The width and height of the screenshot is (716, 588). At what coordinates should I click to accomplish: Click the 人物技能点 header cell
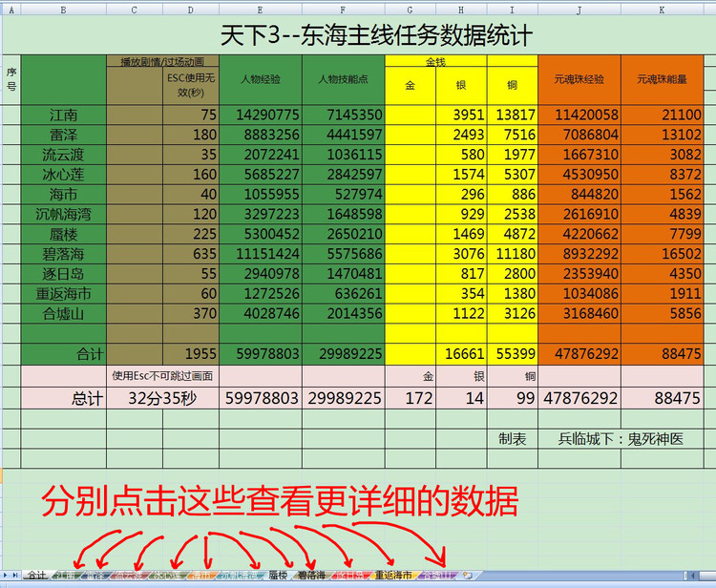[x=344, y=79]
